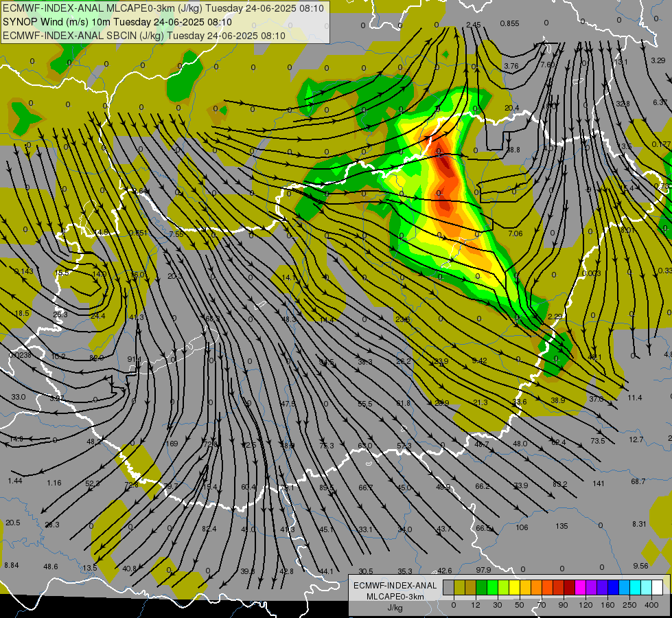Click the legend tick label '70'
This screenshot has width=672, height=618.
(x=542, y=605)
